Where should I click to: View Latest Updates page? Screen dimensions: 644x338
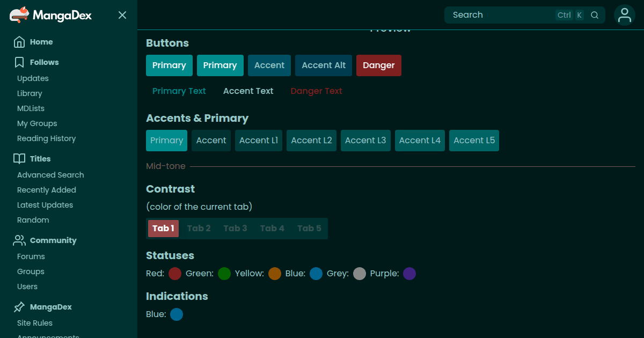coord(45,205)
